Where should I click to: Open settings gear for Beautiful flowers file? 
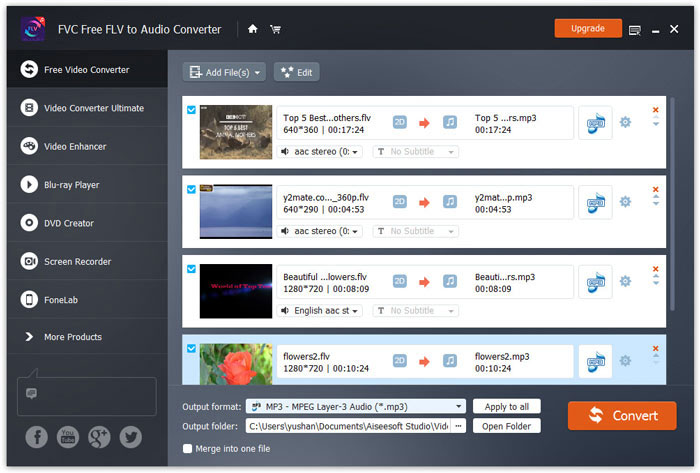pyautogui.click(x=625, y=281)
